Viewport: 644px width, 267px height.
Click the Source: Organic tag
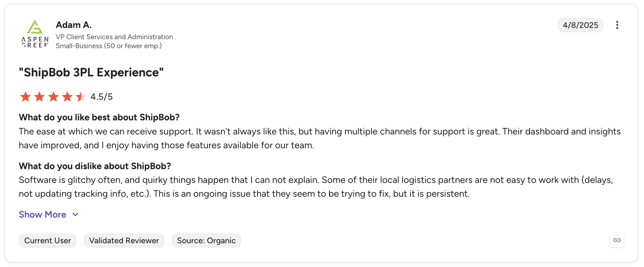tap(206, 241)
